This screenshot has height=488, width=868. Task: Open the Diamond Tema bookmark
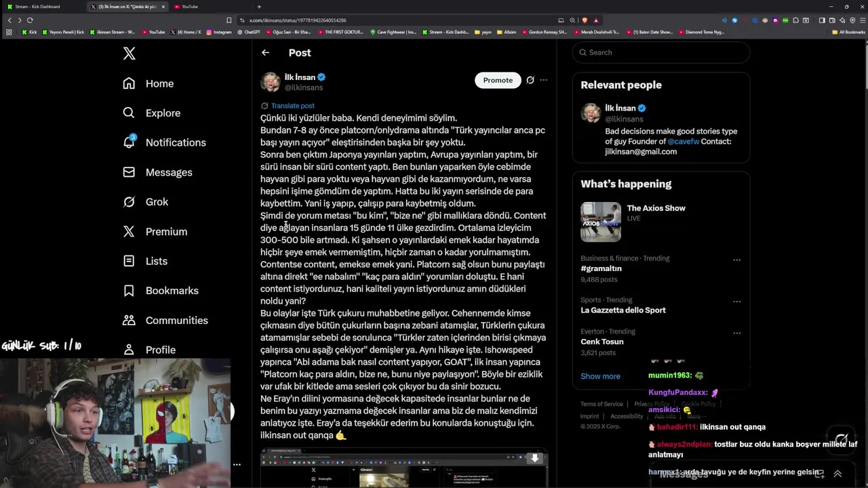(x=701, y=32)
